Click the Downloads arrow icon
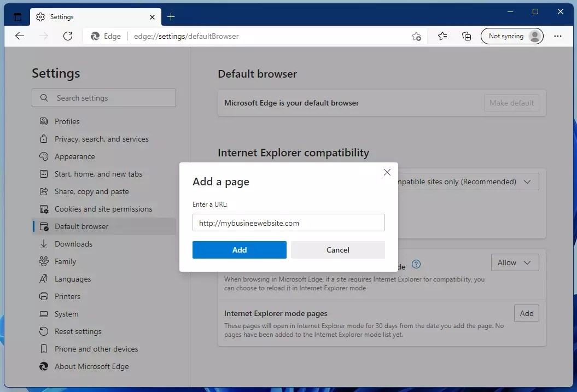 click(44, 244)
